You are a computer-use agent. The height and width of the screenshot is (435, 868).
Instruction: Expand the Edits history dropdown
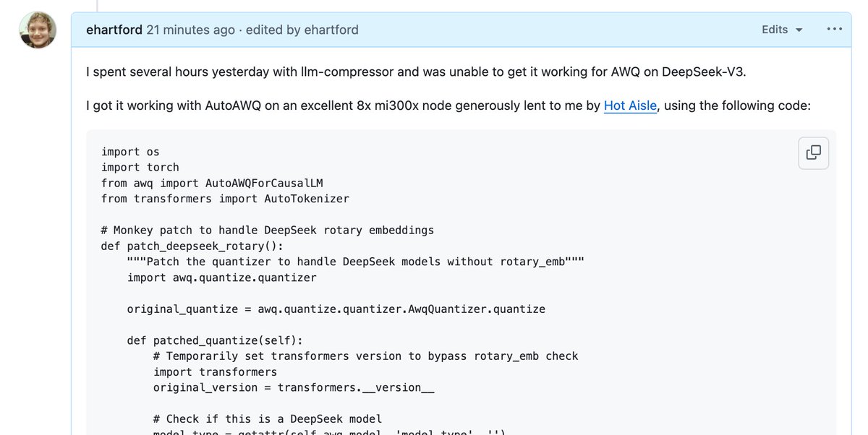[x=782, y=30]
